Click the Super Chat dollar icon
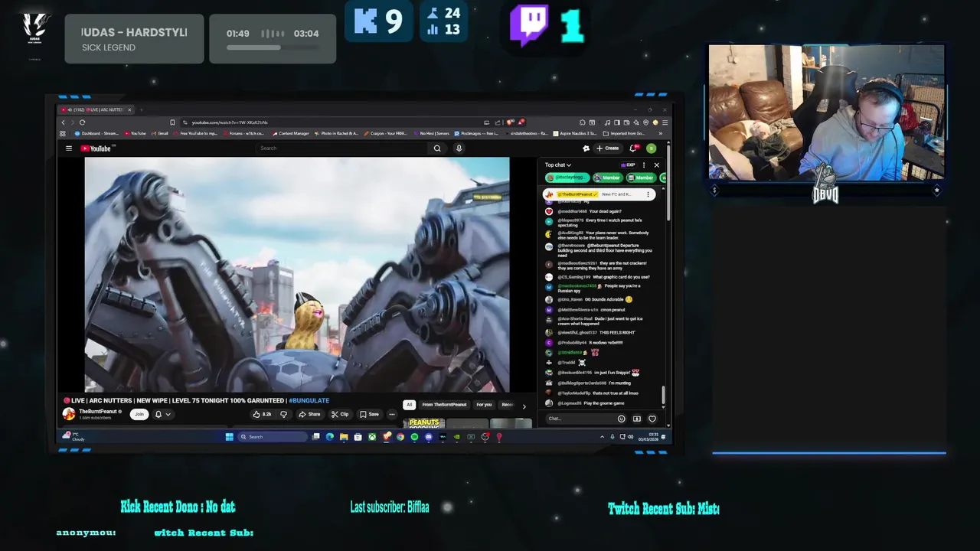Viewport: 980px width, 551px height. click(636, 419)
